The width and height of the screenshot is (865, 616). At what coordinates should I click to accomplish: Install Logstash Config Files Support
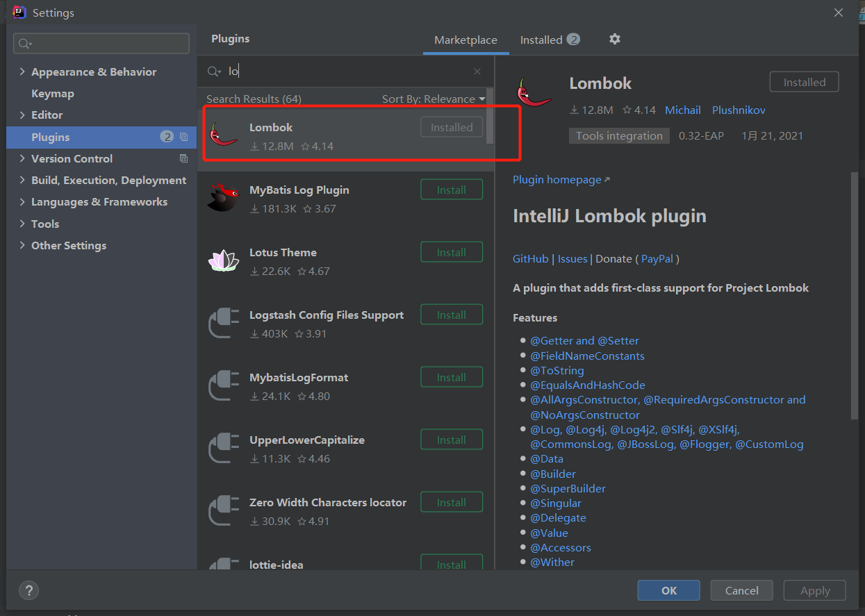coord(452,315)
